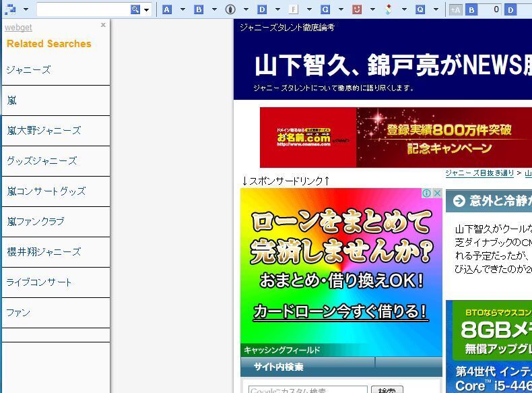The height and width of the screenshot is (393, 532).
Task: Click 'カードローン今すぐ借りる!' ad link
Action: [341, 311]
